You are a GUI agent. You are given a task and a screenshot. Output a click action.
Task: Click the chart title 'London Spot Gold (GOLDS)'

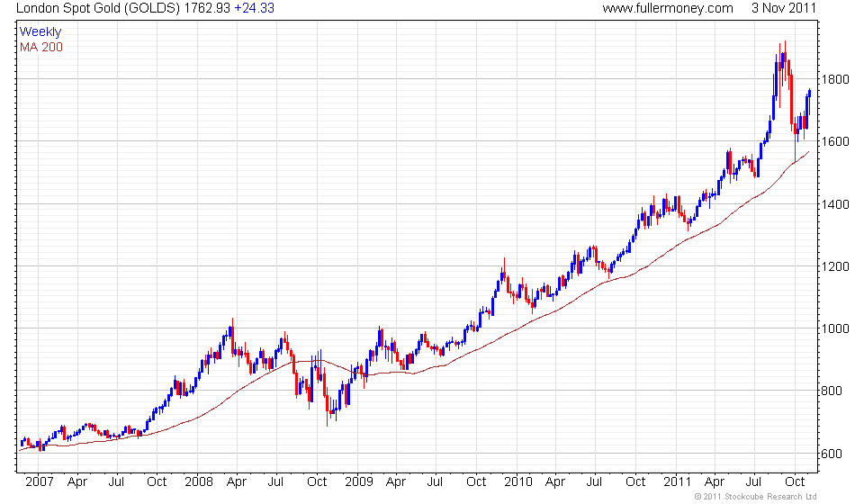point(98,8)
